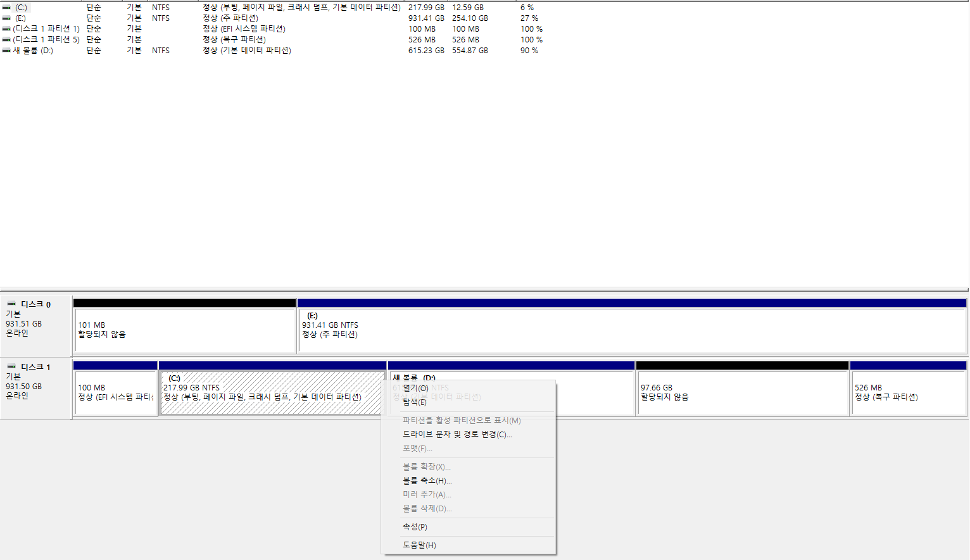Select the 100 MB EFI partition block on 디스크 1
Viewport: 970px width, 560px height.
coord(115,392)
